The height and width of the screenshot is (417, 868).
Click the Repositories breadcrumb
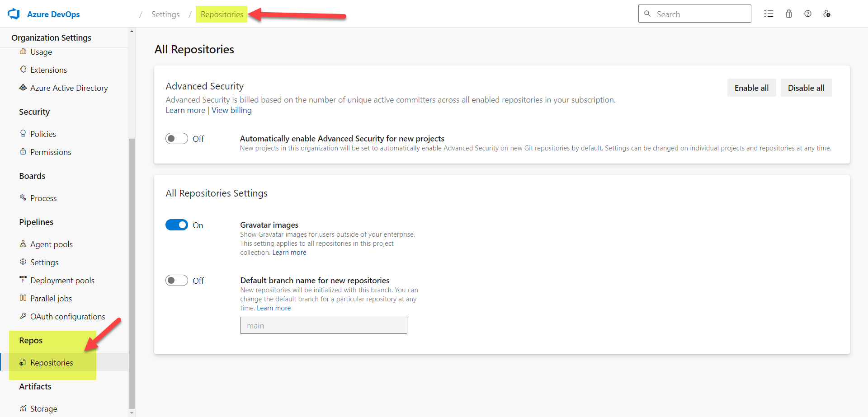click(222, 14)
